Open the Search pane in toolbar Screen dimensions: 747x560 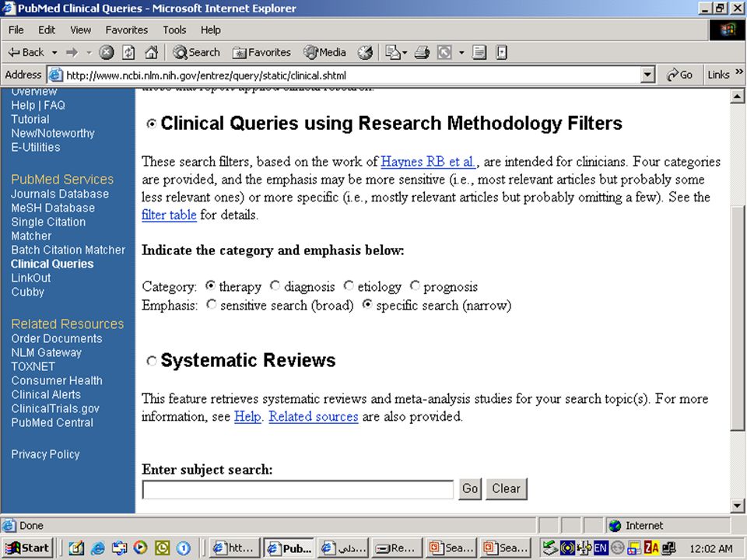coord(196,52)
